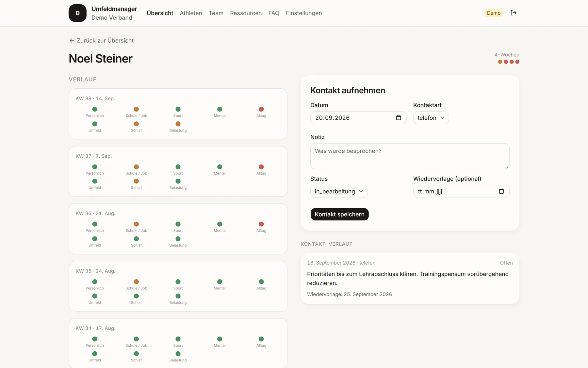Click KW 38 Schlaf orange dot
588x368 pixels.
[x=136, y=124]
